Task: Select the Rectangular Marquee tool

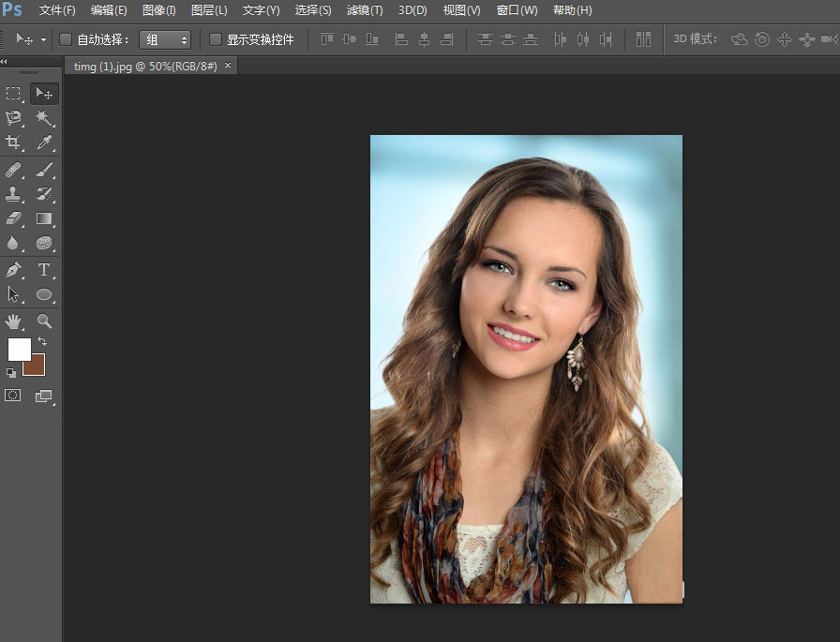Action: pyautogui.click(x=14, y=94)
